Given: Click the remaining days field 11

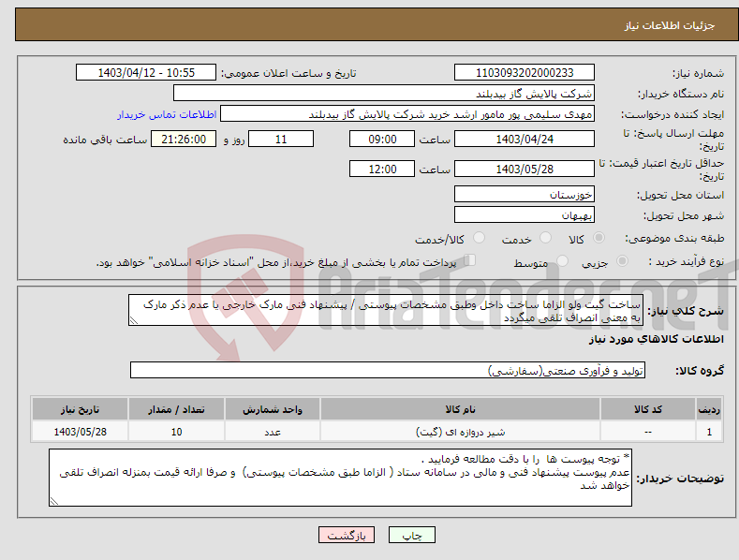Looking at the screenshot, I should click(x=281, y=139).
